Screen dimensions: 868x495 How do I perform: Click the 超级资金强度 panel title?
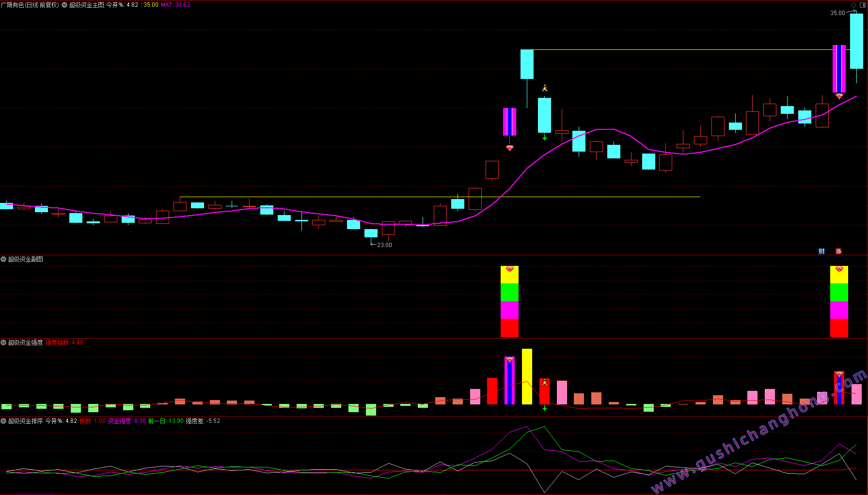coord(26,342)
